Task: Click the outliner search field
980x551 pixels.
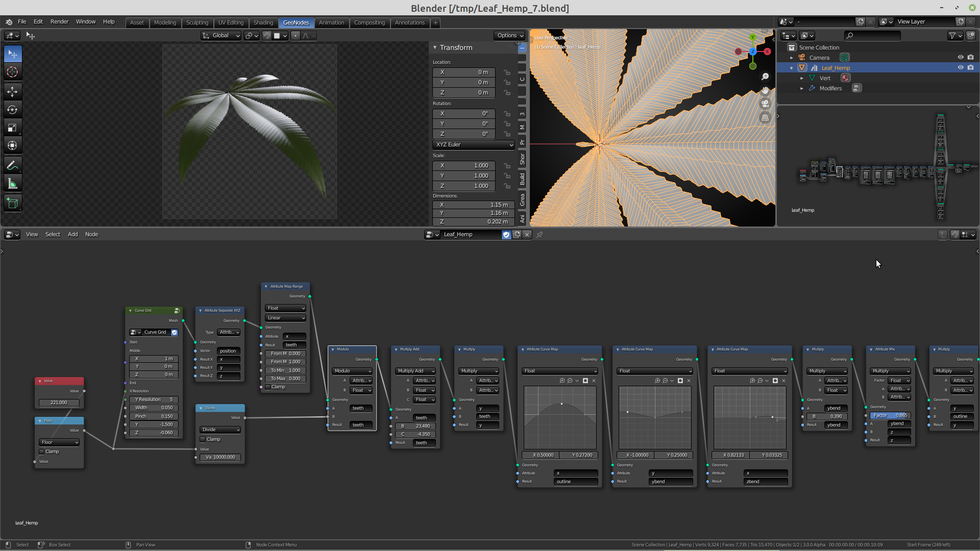Action: click(x=872, y=36)
